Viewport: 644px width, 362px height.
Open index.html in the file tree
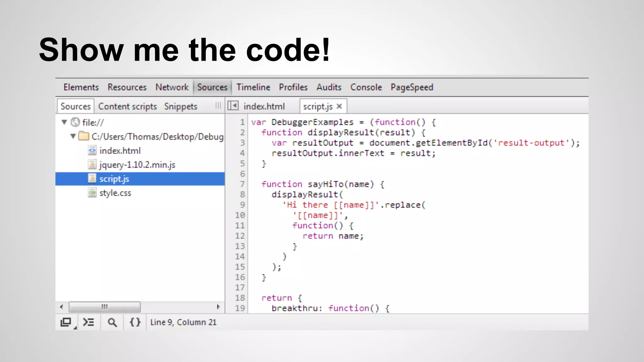tap(120, 151)
